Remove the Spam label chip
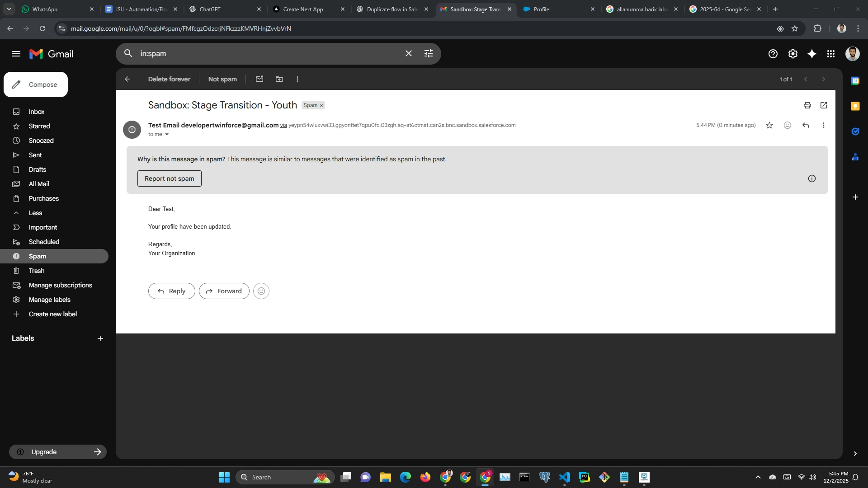868x488 pixels. (321, 106)
